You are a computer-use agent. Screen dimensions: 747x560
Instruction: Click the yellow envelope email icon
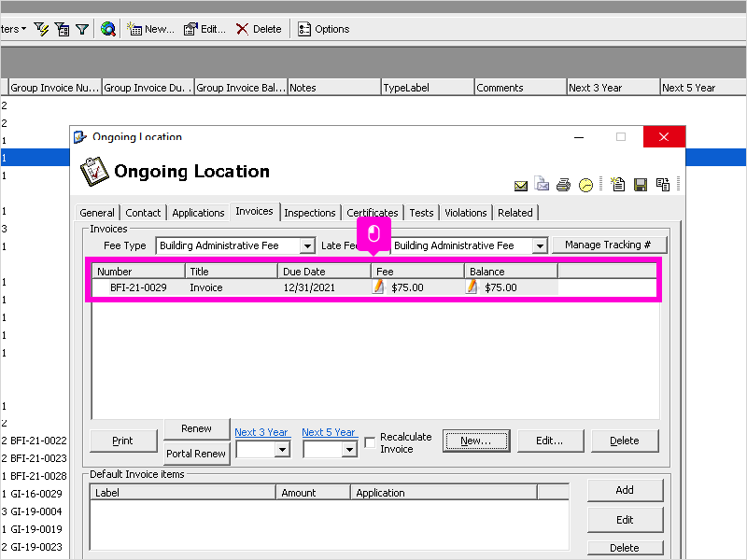pyautogui.click(x=521, y=186)
